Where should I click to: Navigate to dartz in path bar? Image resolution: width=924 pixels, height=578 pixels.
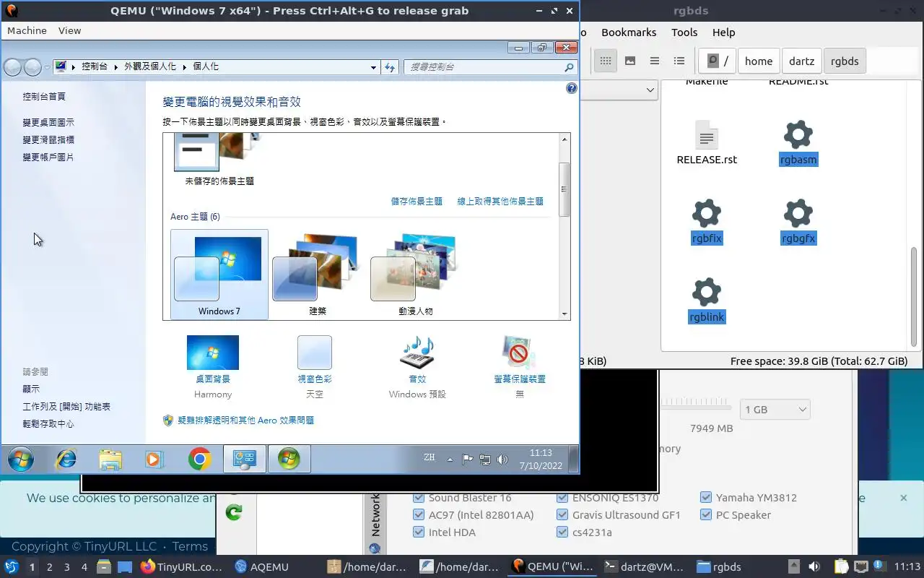coord(801,61)
